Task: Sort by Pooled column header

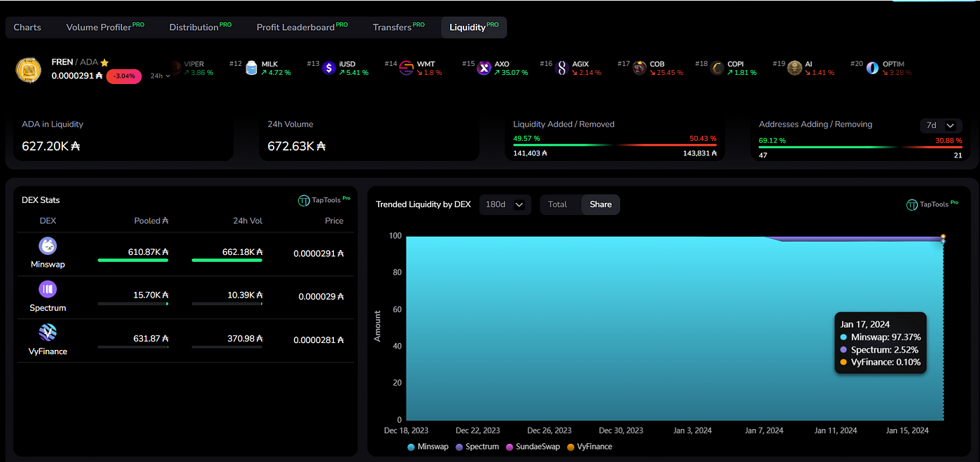Action: [x=151, y=220]
